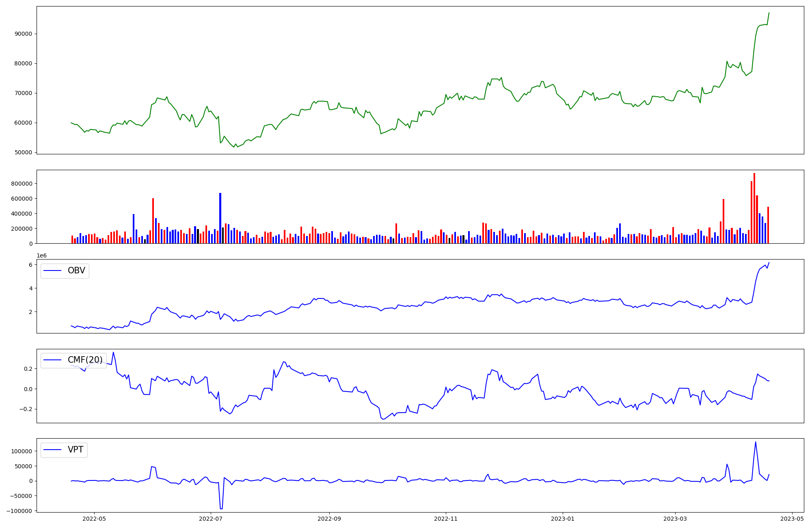Click the 2023-01 x-axis date label
812x528 pixels.
point(563,519)
